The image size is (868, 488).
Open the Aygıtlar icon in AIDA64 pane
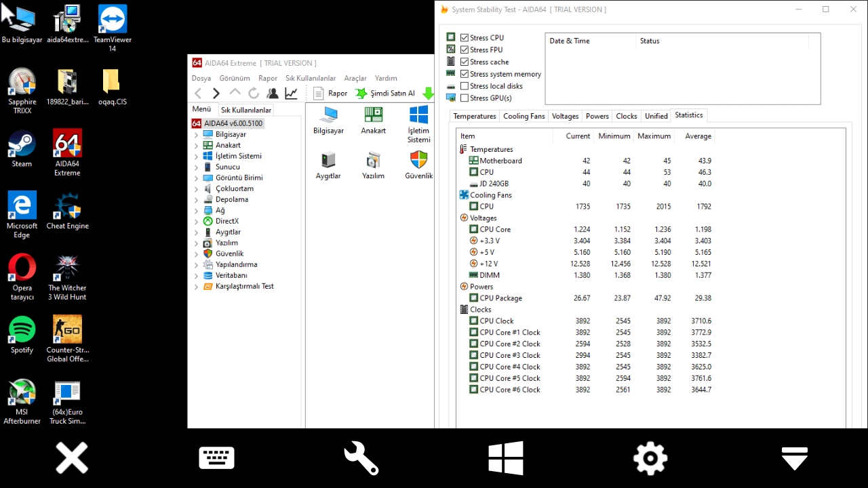click(x=329, y=165)
